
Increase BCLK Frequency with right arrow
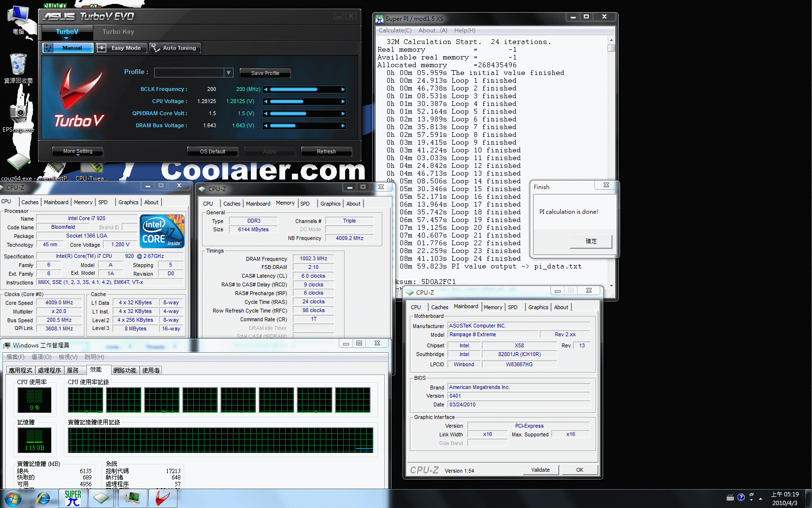click(343, 90)
